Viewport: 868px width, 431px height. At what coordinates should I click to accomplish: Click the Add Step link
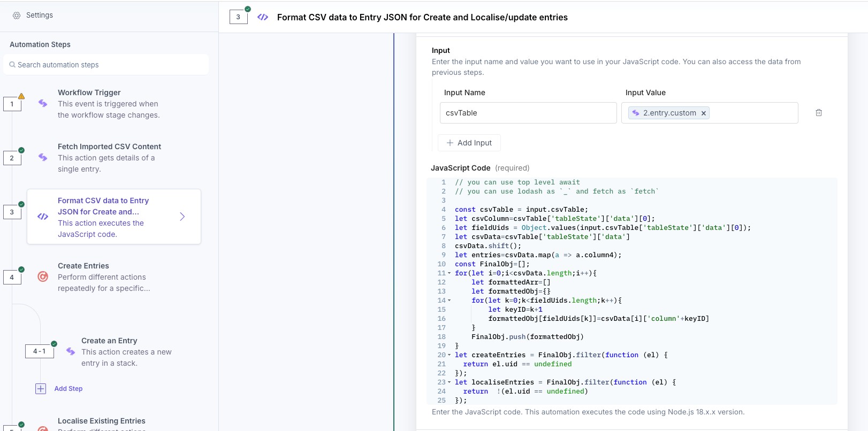(x=68, y=389)
